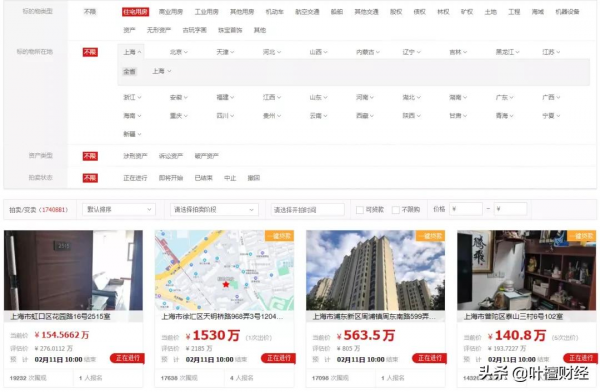Screen dimensions: 600x392
Task: Open the 天钥桥路 map thumbnail listing
Action: tap(224, 270)
